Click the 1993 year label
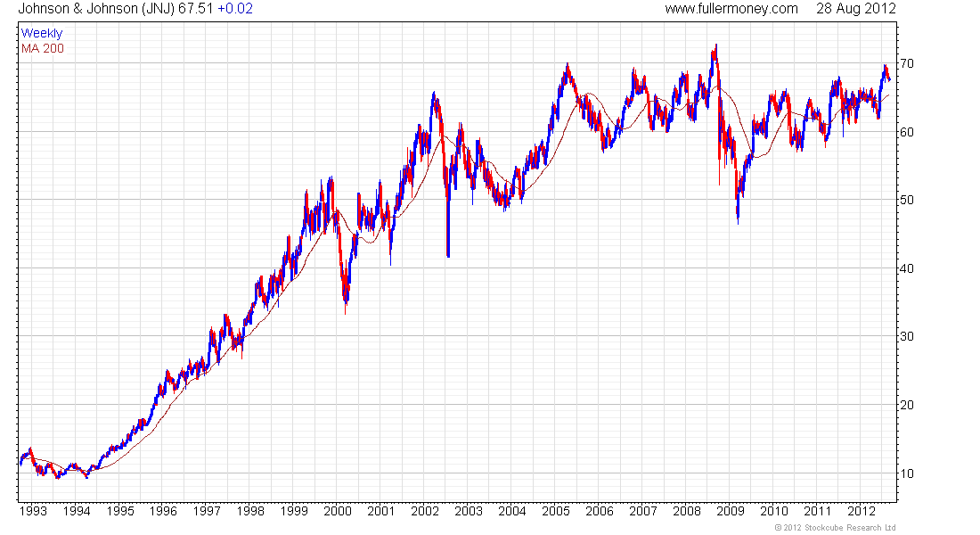 click(x=33, y=511)
